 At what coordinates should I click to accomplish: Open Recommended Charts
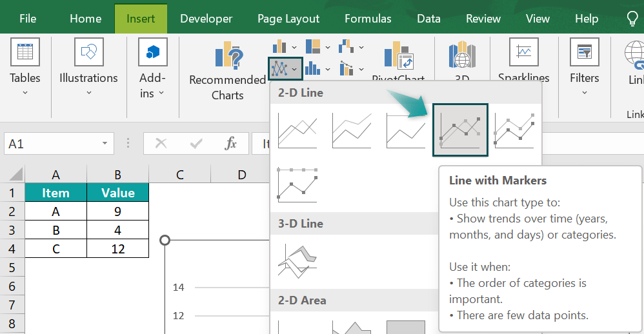click(x=228, y=70)
